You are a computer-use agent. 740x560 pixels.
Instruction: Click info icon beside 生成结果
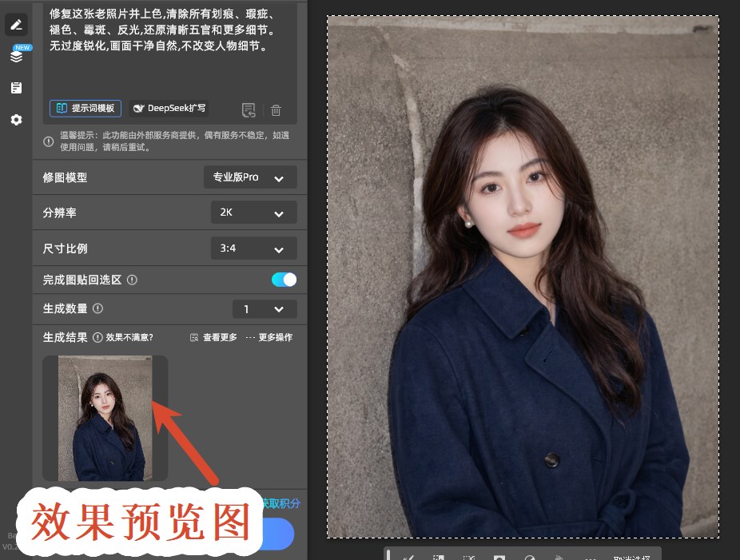[x=97, y=337]
